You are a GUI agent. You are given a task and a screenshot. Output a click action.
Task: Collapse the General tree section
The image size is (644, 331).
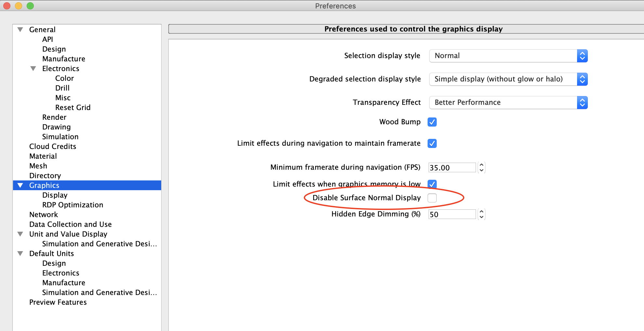(x=20, y=30)
